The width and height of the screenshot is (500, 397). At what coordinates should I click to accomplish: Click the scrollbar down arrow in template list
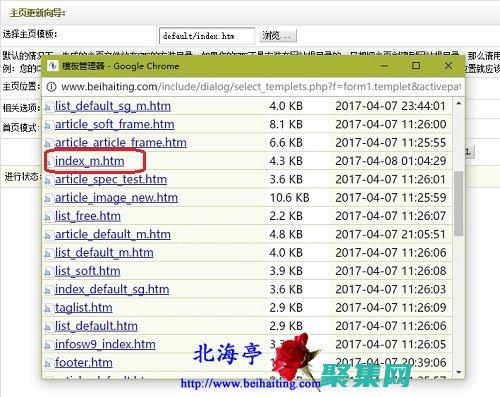click(459, 372)
